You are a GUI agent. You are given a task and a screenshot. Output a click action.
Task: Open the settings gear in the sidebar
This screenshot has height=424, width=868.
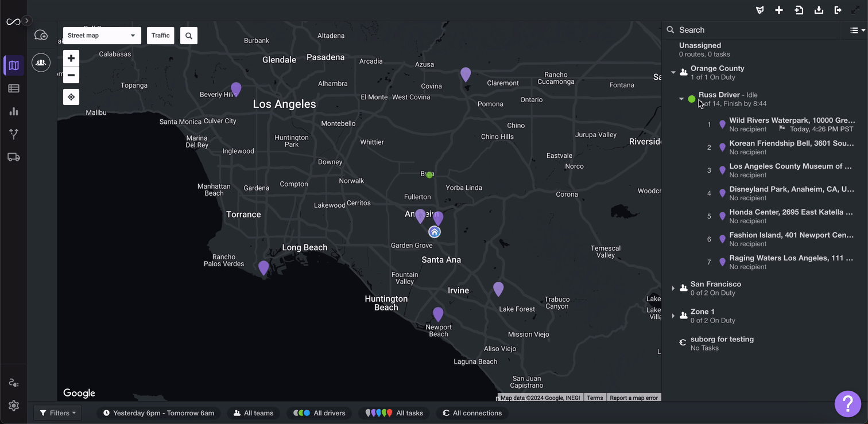click(x=14, y=406)
